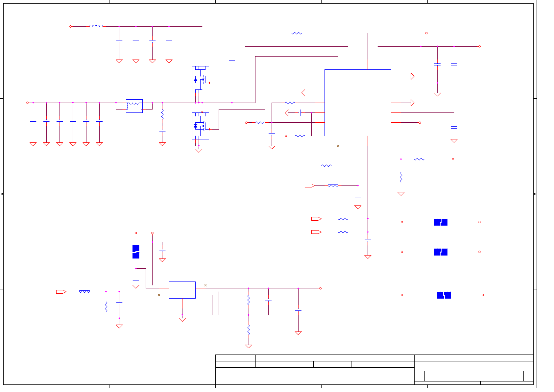This screenshot has width=554, height=392.
Task: Select the off-page port feeding the small IC's input resistor
Action: 61,292
